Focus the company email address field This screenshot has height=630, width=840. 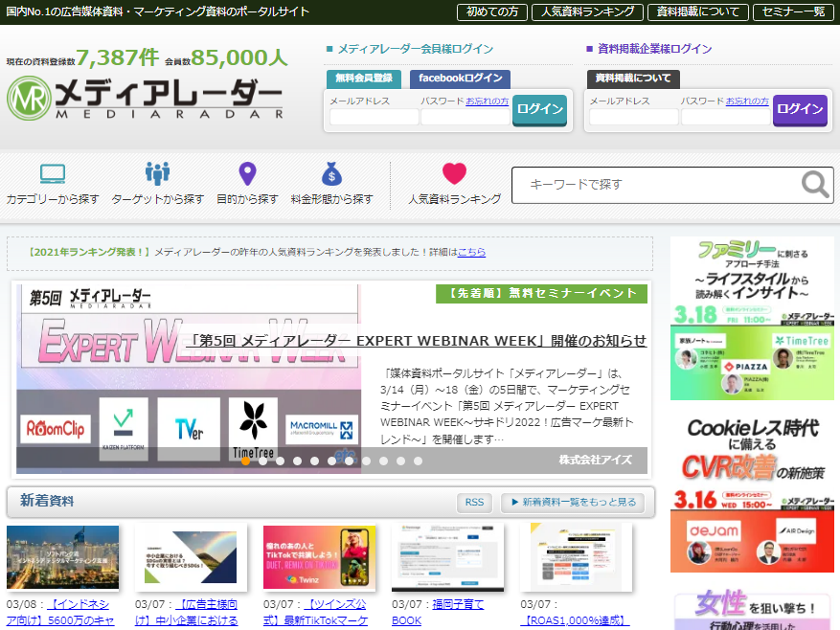[634, 117]
